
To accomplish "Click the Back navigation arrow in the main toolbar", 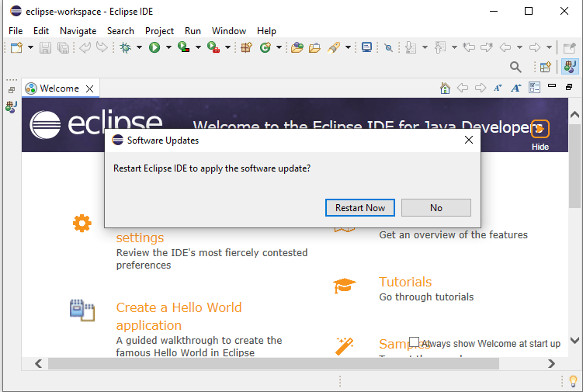I will [505, 47].
